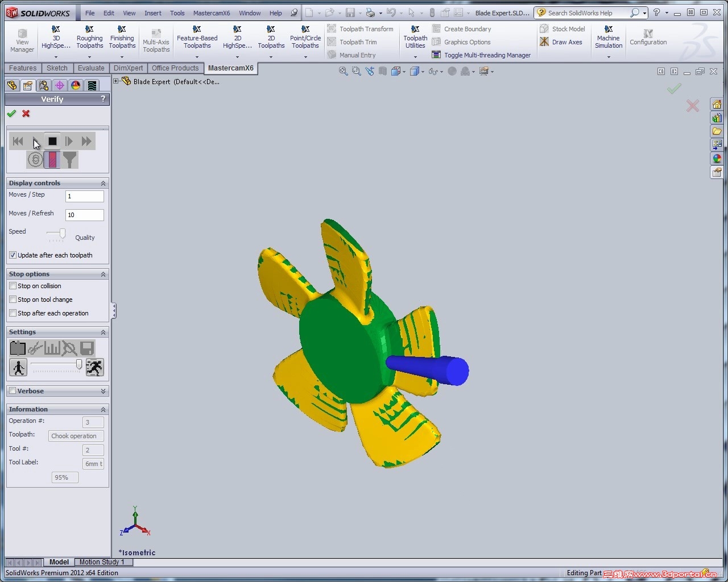728x582 pixels.
Task: Expand the Verbose section
Action: (x=103, y=391)
